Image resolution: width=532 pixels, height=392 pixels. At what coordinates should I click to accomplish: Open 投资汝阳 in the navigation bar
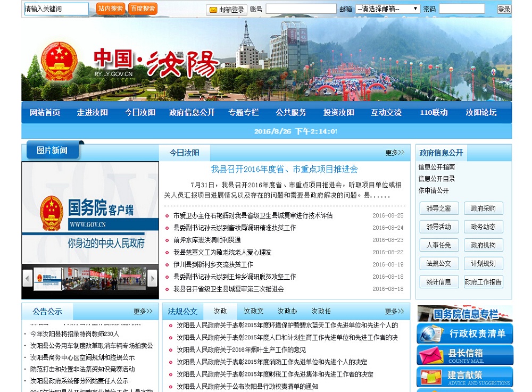tap(338, 113)
